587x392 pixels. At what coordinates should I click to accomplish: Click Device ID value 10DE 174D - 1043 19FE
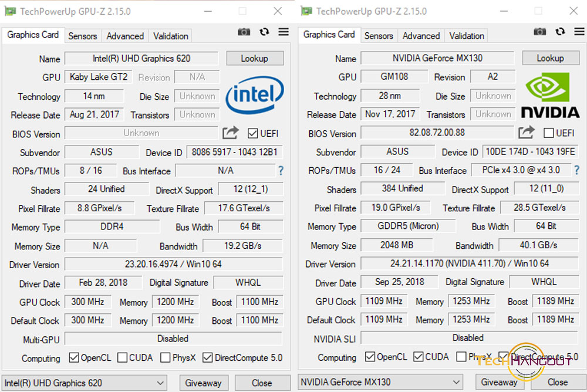click(531, 151)
